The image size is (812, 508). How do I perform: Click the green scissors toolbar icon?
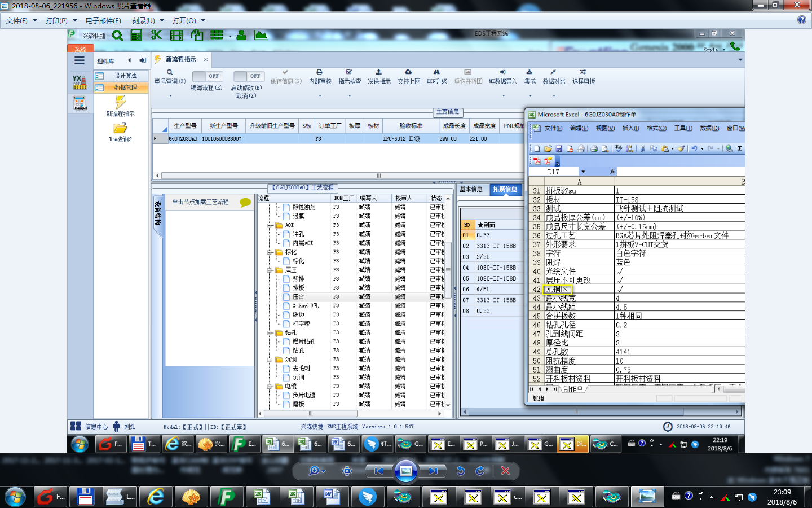coord(156,35)
